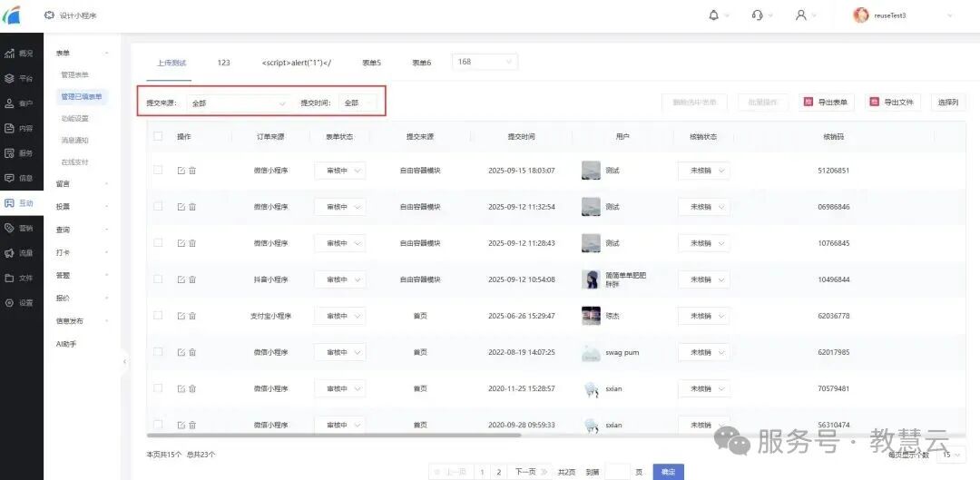Click the blue 确定 pagination button

coord(668,472)
